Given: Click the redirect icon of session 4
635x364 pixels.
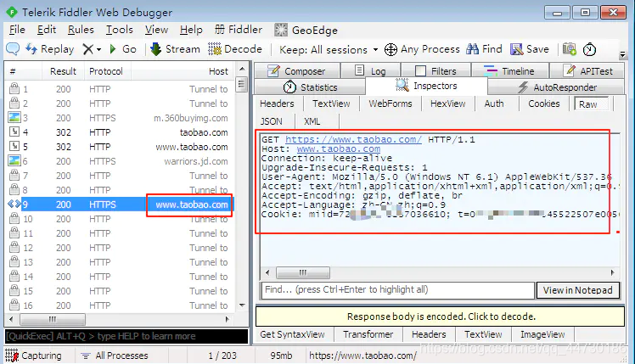Looking at the screenshot, I should coord(14,132).
